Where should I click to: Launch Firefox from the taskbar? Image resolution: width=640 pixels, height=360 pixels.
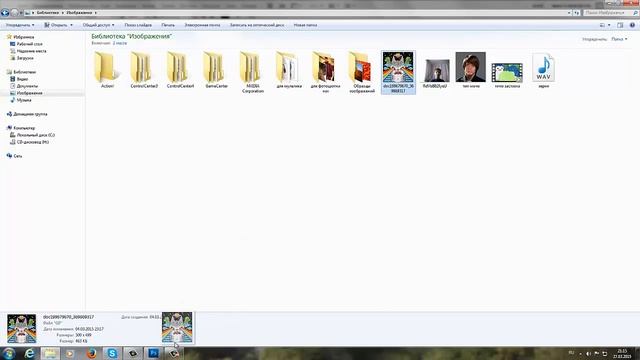coord(91,353)
